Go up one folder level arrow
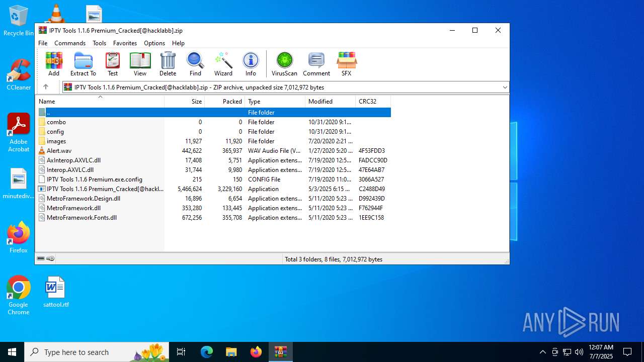 46,87
